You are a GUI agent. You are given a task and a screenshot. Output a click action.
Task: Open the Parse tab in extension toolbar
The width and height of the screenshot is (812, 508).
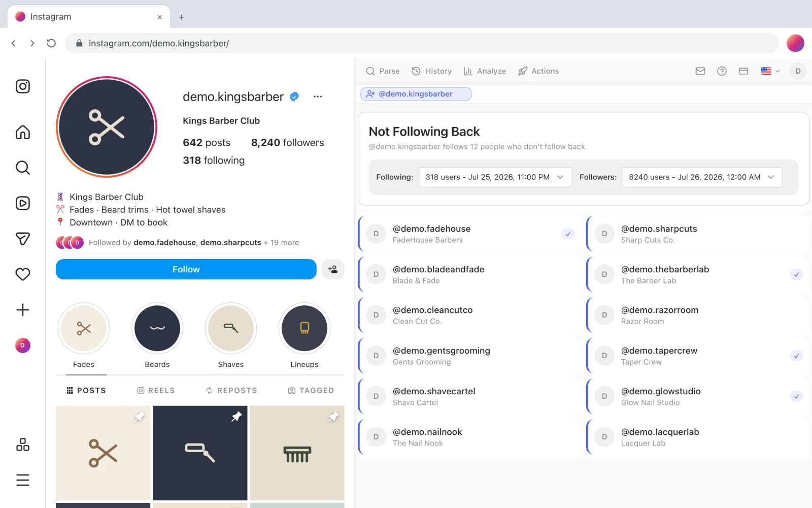click(383, 71)
